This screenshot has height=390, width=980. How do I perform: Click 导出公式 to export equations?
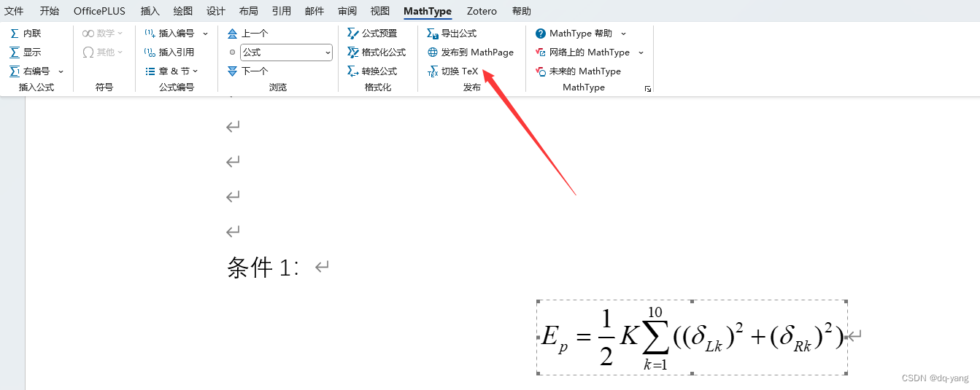[x=452, y=34]
